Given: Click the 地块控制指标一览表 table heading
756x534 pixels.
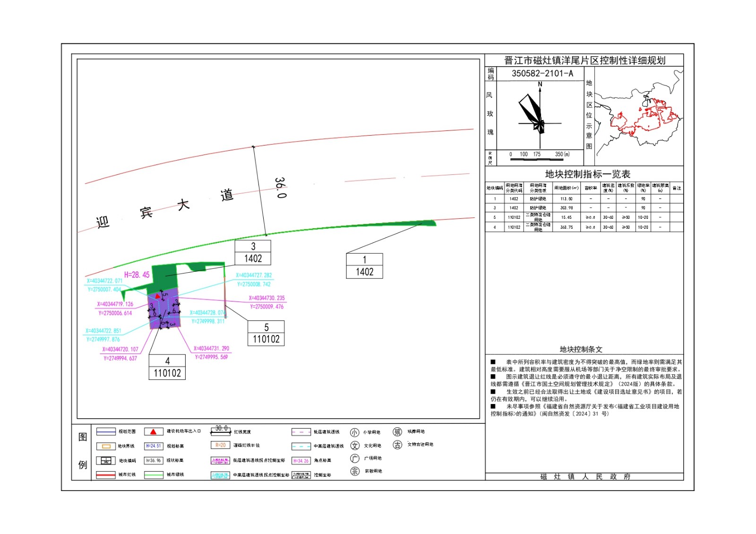Looking at the screenshot, I should pyautogui.click(x=587, y=174).
